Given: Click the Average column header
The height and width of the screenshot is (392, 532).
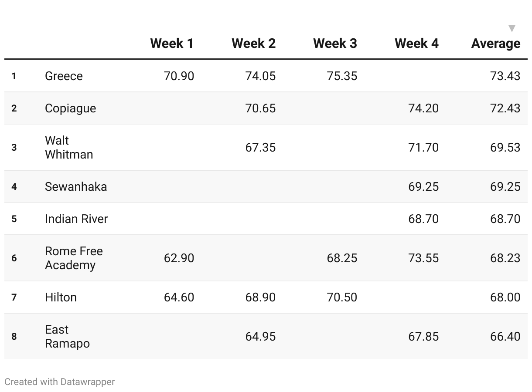Looking at the screenshot, I should coord(496,44).
